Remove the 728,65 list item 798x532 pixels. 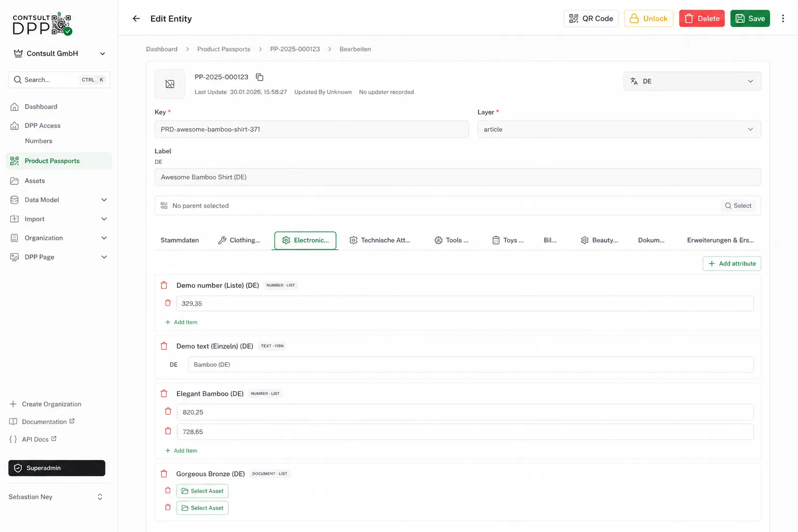[x=168, y=431]
